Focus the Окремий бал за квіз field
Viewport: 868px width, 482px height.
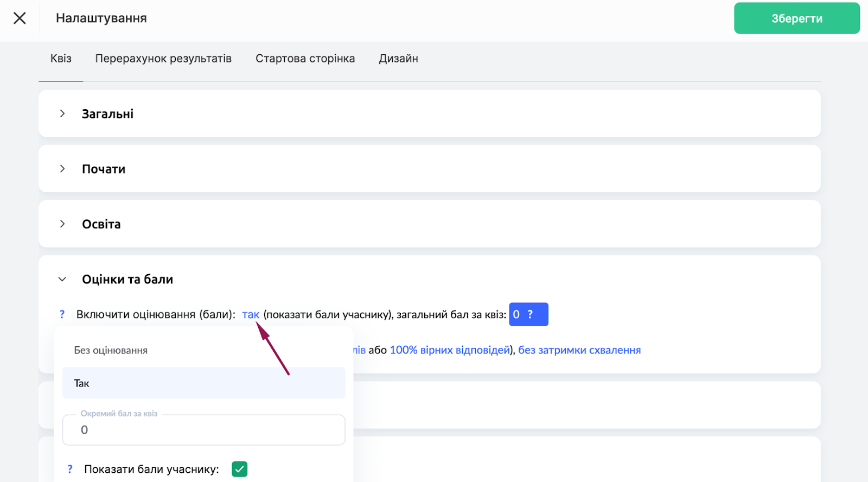click(203, 430)
